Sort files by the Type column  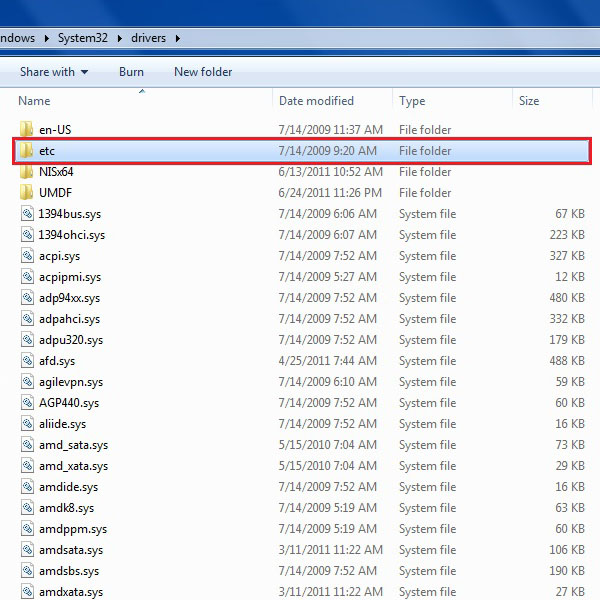(452, 101)
